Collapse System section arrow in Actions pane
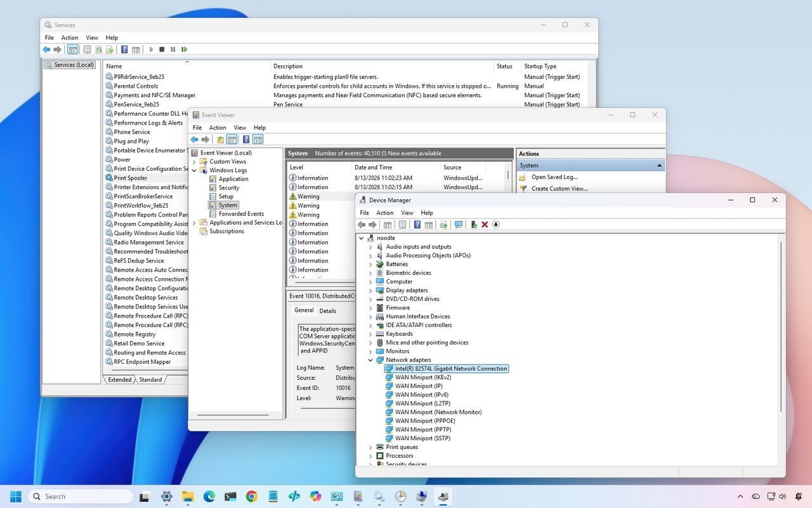Image resolution: width=812 pixels, height=508 pixels. 659,166
